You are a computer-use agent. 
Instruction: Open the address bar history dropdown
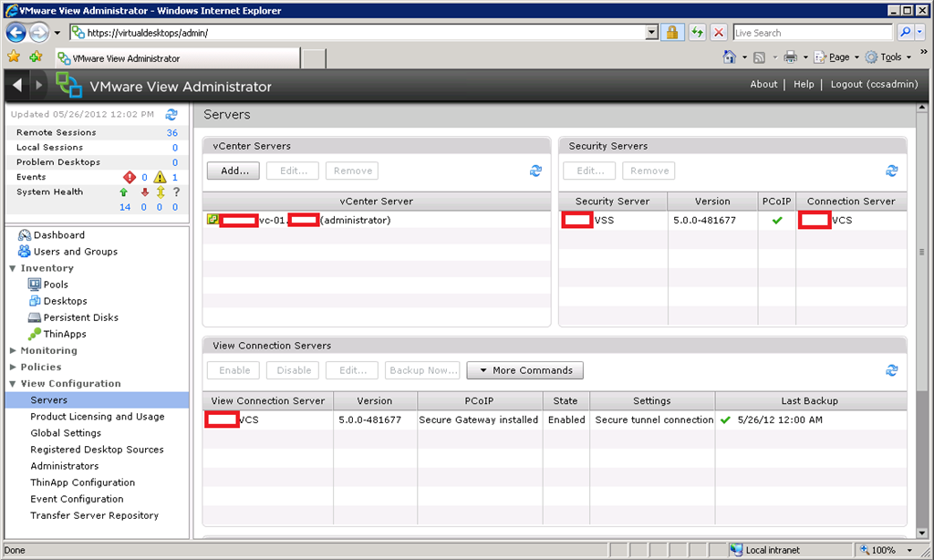pos(651,33)
